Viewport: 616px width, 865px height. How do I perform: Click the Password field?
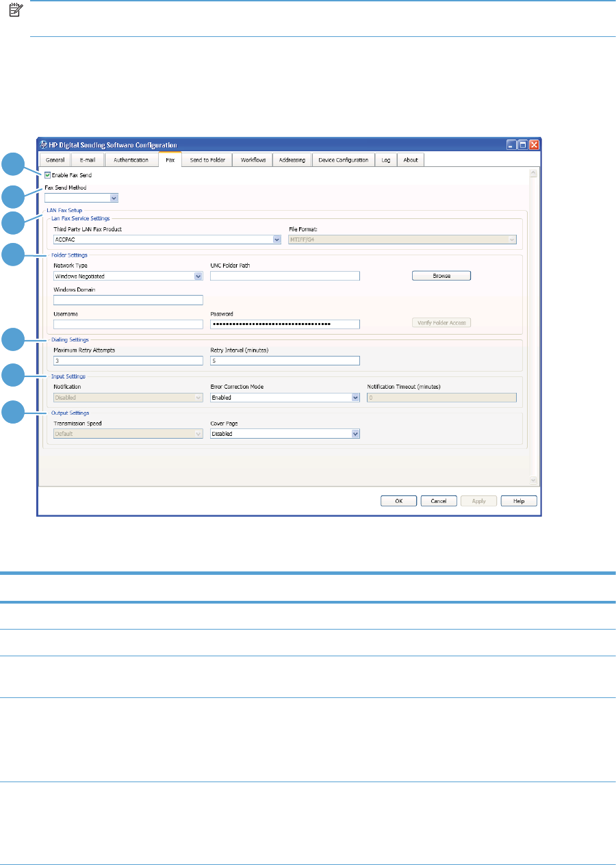[x=285, y=324]
